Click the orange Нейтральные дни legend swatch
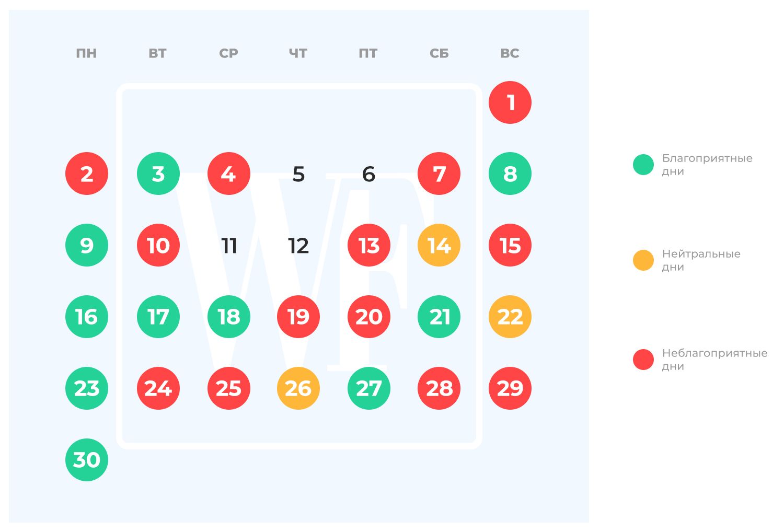Image resolution: width=784 pixels, height=532 pixels. point(643,260)
